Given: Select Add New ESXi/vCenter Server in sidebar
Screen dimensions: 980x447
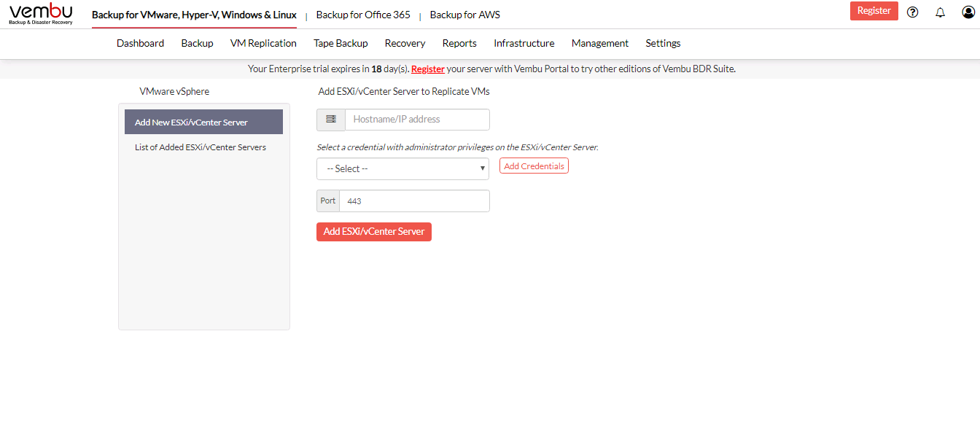Looking at the screenshot, I should pyautogui.click(x=203, y=122).
